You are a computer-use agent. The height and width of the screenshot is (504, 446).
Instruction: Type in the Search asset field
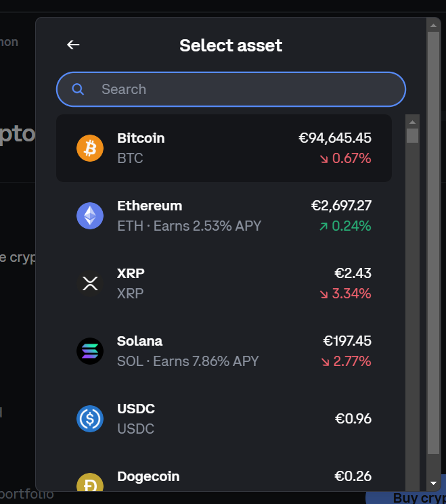244,89
